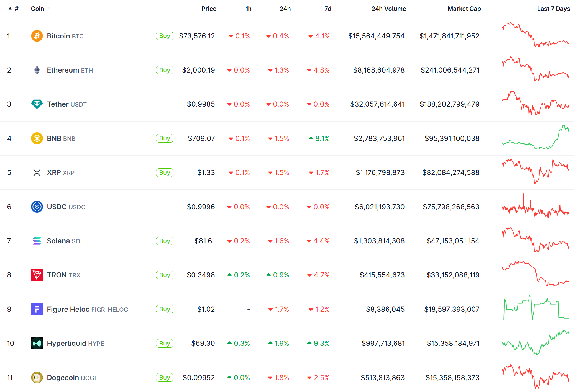Open the Dogecoin DOGE coin page

pos(72,378)
